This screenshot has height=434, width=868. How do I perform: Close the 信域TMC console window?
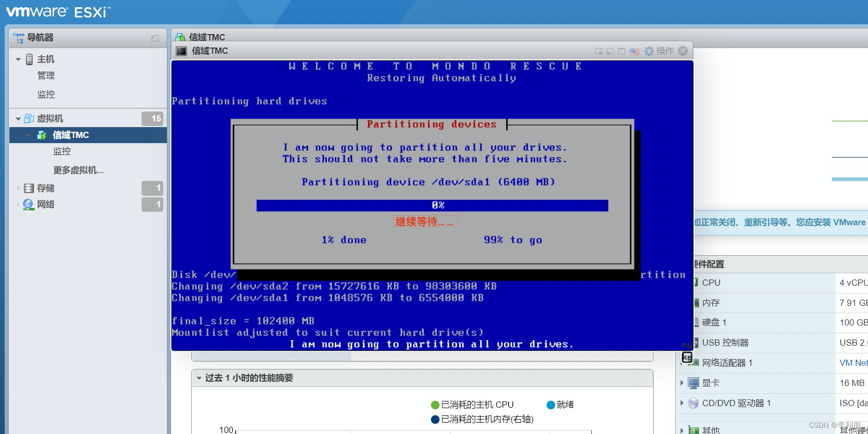point(683,51)
